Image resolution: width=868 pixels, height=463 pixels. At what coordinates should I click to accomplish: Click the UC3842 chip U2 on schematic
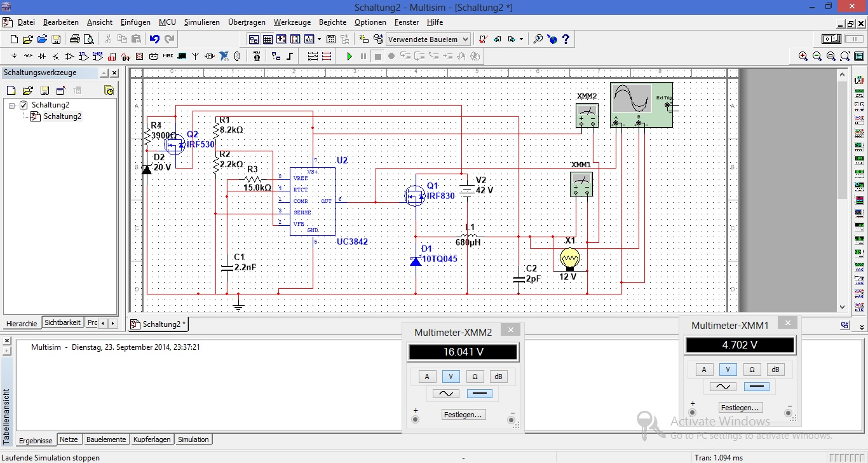pyautogui.click(x=313, y=202)
